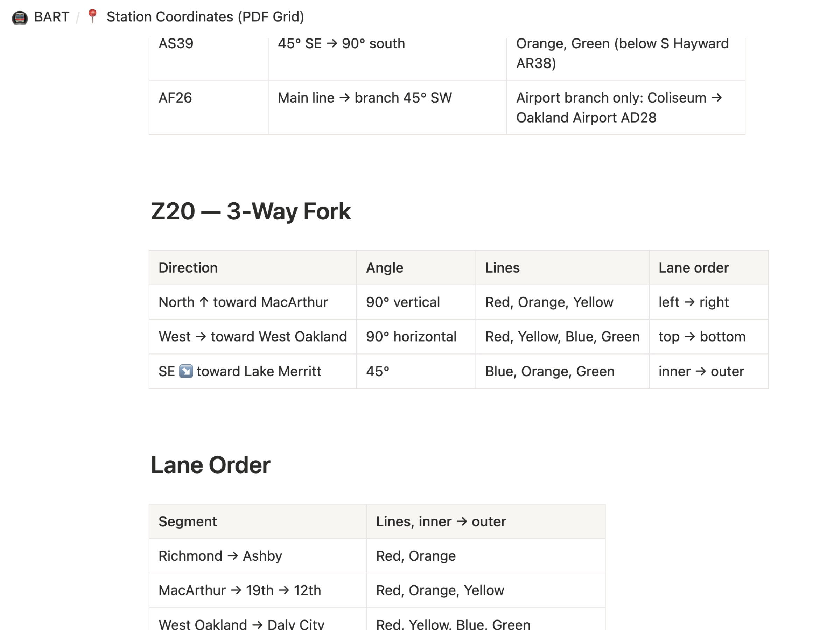Click the Segment column header

click(x=258, y=521)
